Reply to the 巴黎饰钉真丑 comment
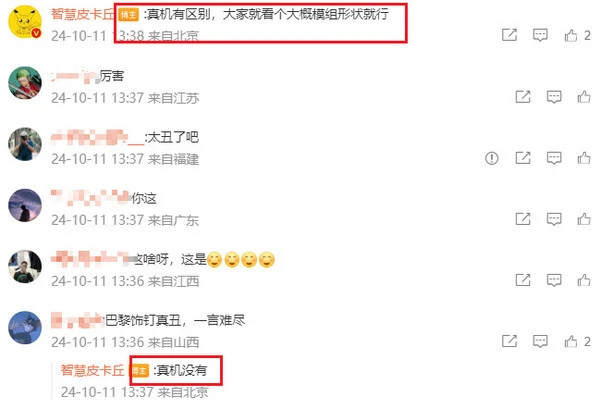This screenshot has height=409, width=600. tap(540, 341)
